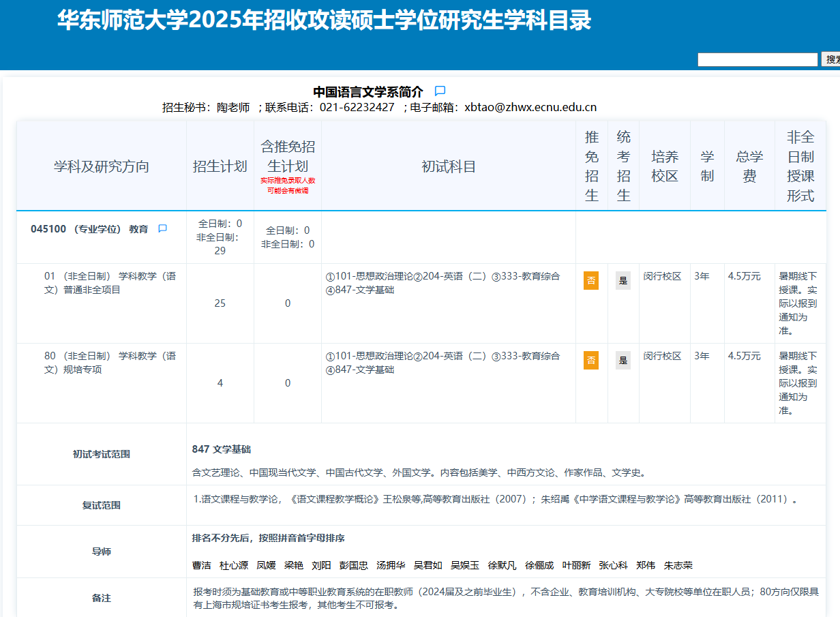The width and height of the screenshot is (840, 617).
Task: Click the 搜索 button
Action: [x=831, y=59]
